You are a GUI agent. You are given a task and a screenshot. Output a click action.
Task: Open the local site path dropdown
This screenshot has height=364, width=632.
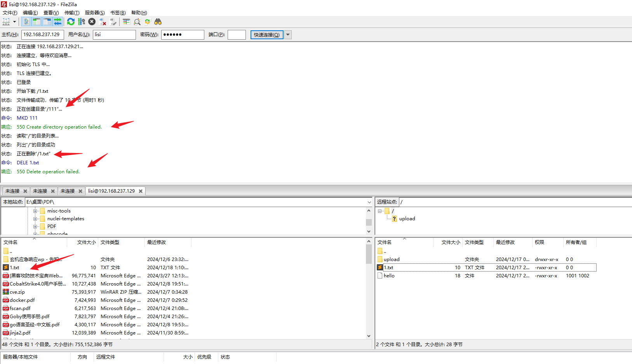point(369,202)
